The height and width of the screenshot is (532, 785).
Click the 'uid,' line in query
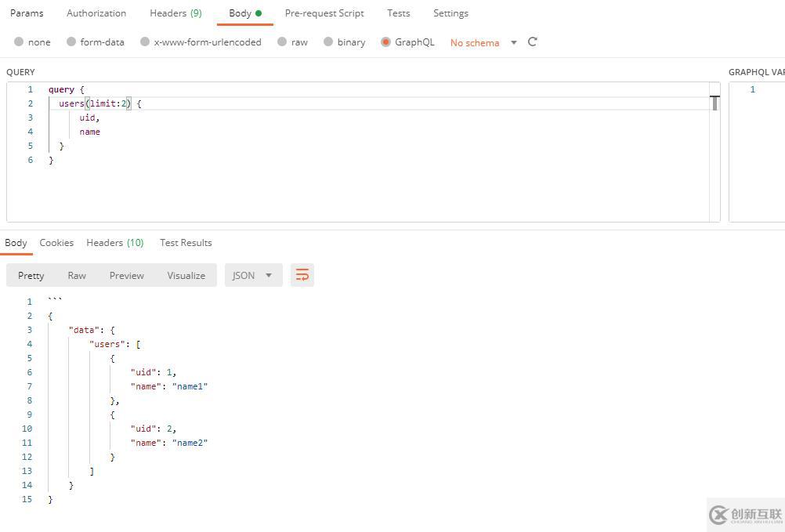[x=89, y=118]
